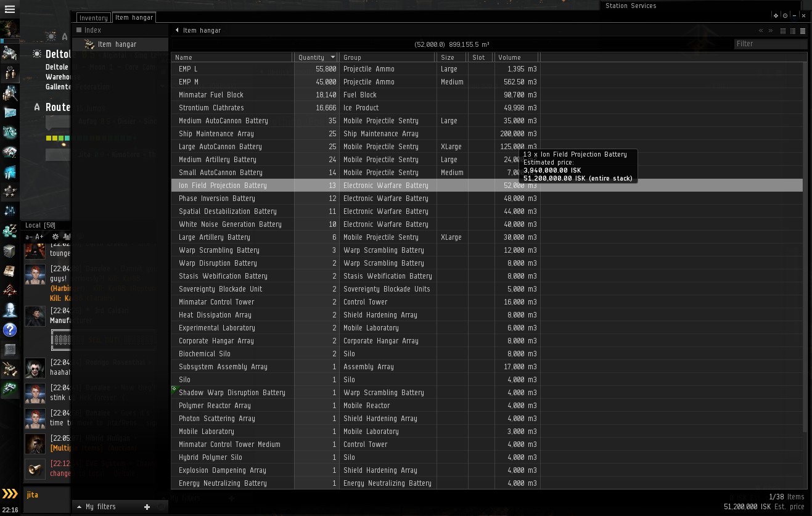The height and width of the screenshot is (516, 812).
Task: Click the grey notepad square Neocom icon
Action: 10,350
